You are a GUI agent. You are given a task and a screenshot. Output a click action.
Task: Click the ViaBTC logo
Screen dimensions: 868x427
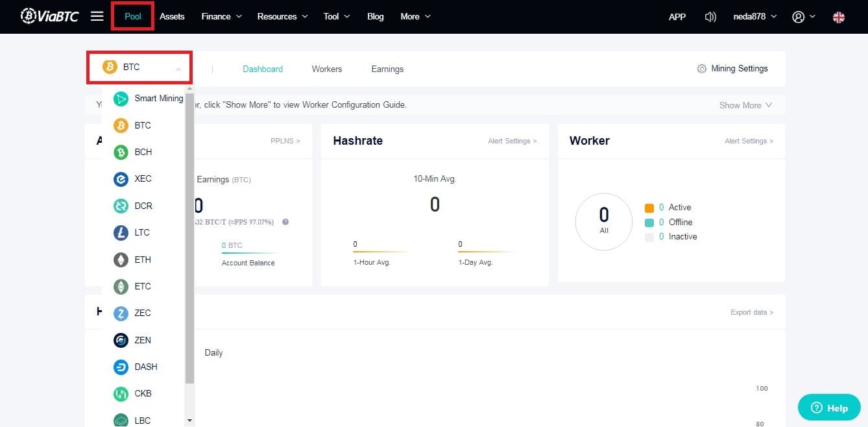coord(49,16)
